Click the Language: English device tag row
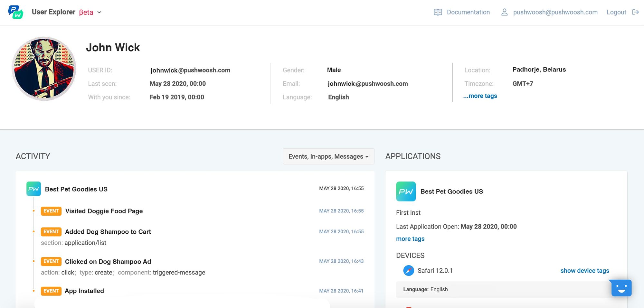This screenshot has height=308, width=644. tap(504, 289)
